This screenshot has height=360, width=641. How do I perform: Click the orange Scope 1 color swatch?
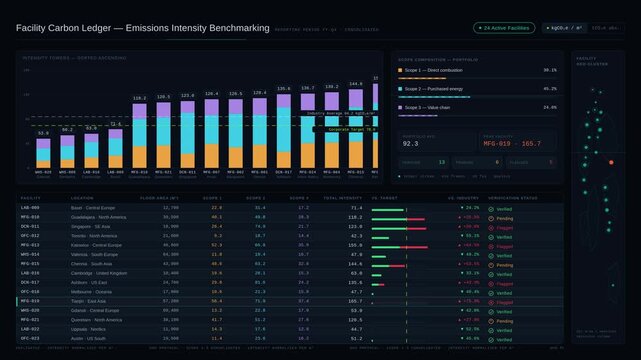400,70
